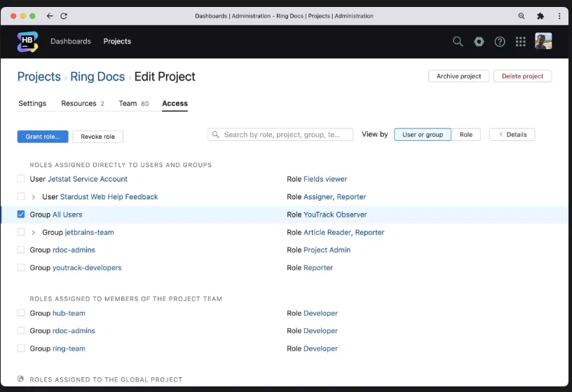
Task: Open the services grid icon
Action: (x=521, y=41)
